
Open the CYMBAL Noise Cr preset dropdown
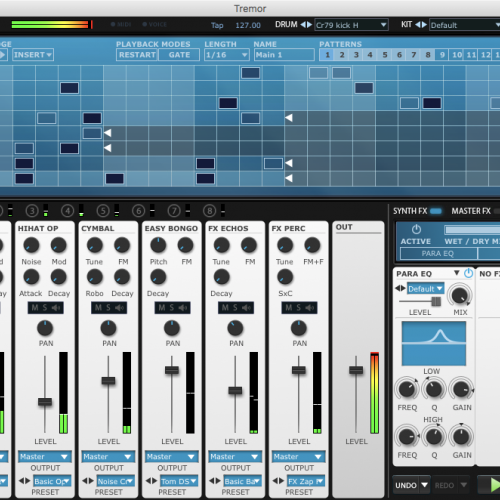(116, 481)
